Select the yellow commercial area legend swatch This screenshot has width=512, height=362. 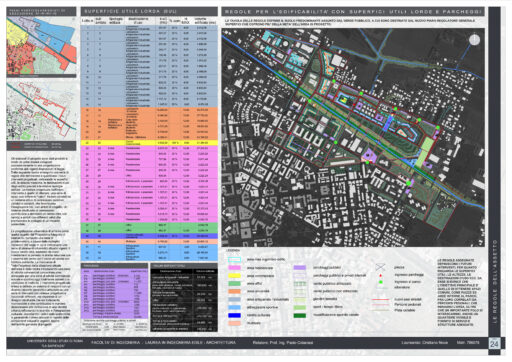tap(234, 276)
